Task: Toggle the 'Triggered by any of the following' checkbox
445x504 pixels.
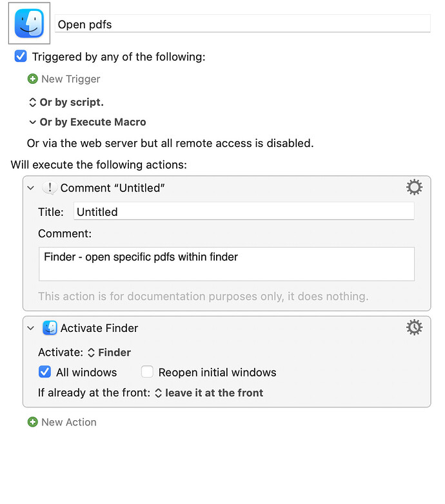Action: pos(21,56)
